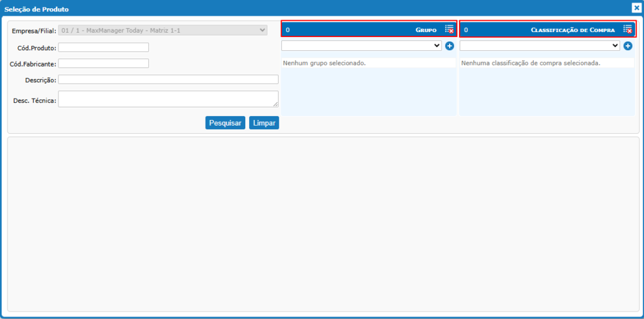Screen dimensions: 644x319
Task: Select the Descrição text field
Action: pos(168,80)
